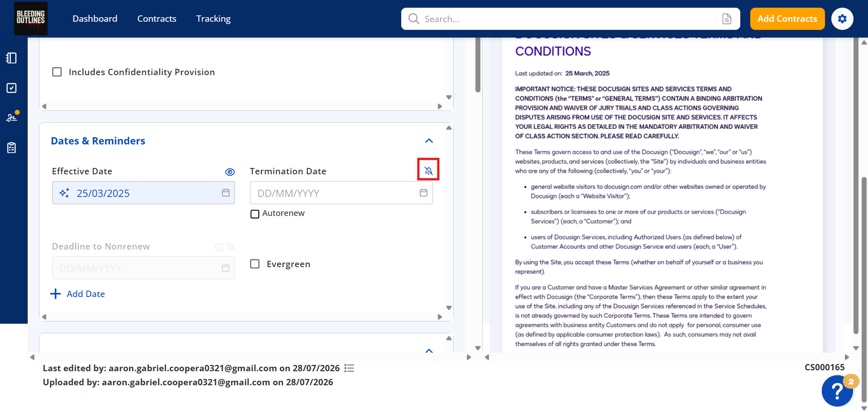
Task: Check Includes Confidentiality Provision
Action: pos(57,72)
